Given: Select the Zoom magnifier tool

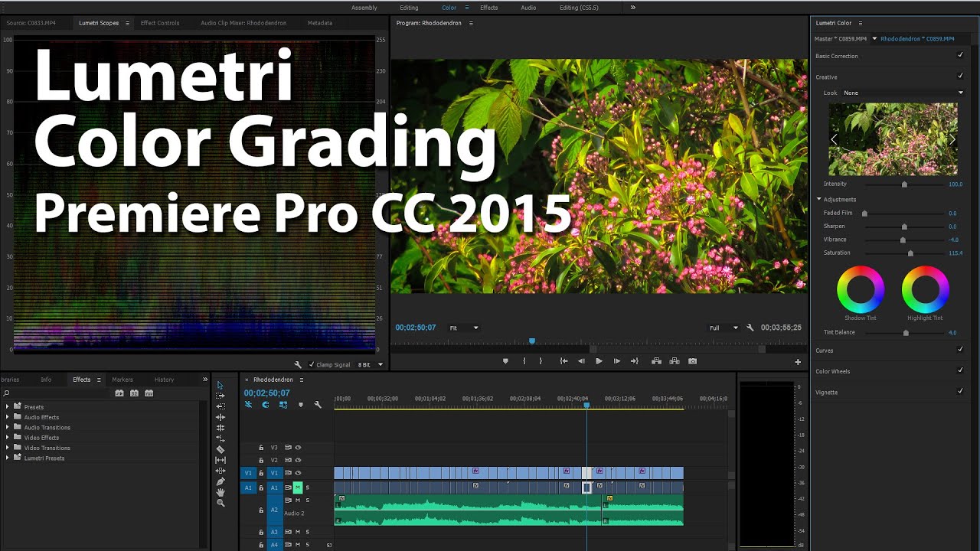Looking at the screenshot, I should [220, 503].
